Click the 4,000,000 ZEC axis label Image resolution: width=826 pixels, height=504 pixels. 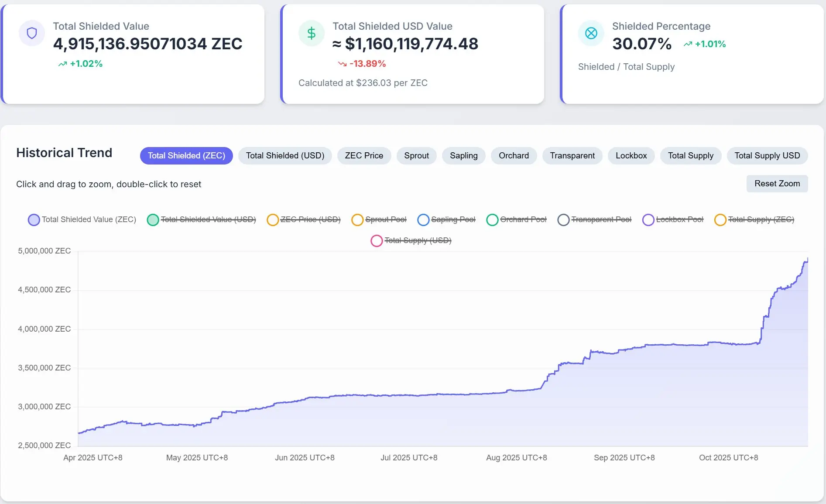44,329
